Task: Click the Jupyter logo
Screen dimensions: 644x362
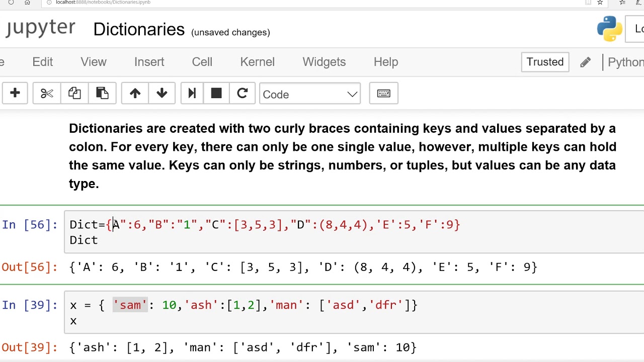Action: pyautogui.click(x=40, y=29)
